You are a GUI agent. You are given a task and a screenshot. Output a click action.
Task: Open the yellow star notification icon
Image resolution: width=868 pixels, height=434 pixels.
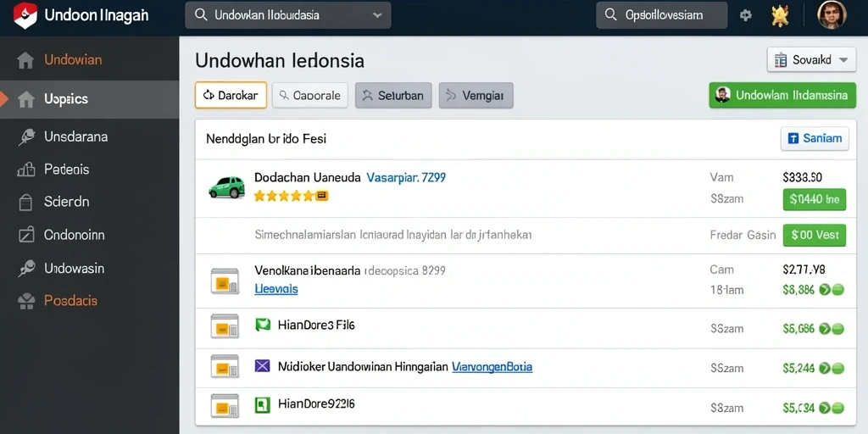tap(780, 15)
